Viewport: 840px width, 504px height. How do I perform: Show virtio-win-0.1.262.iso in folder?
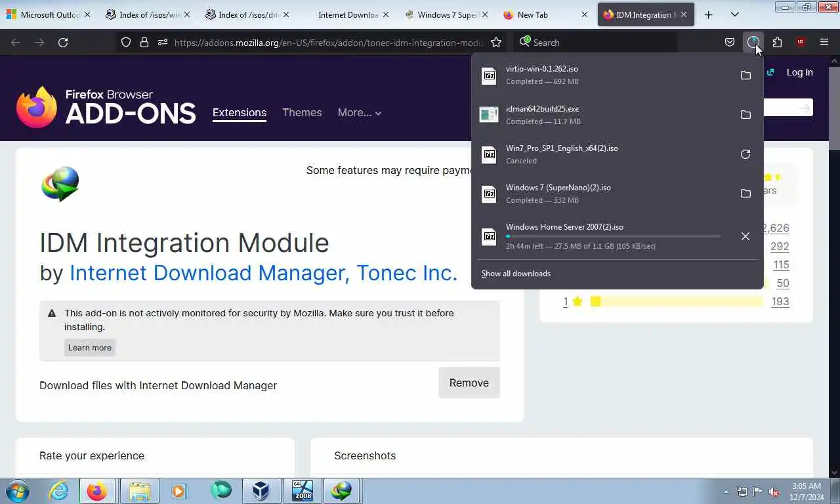tap(745, 75)
